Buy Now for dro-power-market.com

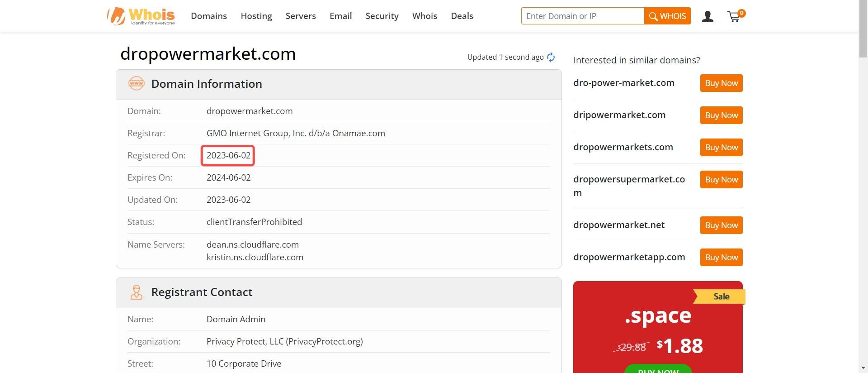click(721, 83)
